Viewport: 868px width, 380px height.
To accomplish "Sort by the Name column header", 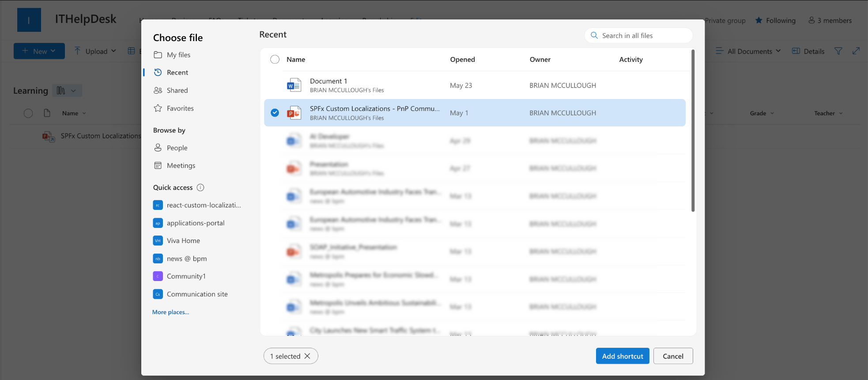I will [296, 59].
